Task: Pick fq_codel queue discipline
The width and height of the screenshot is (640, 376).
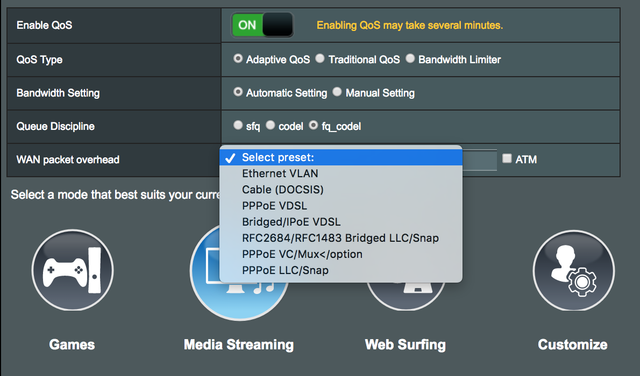Action: pos(313,125)
